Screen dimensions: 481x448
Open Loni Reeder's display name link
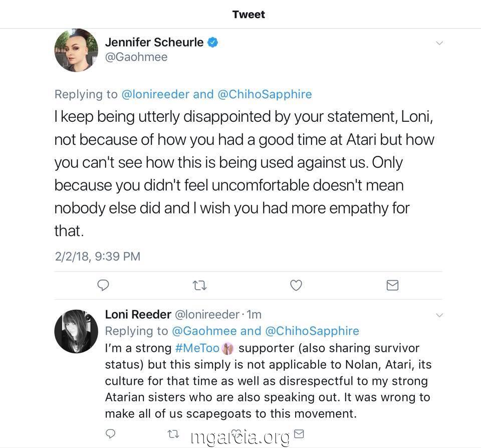[x=138, y=315]
